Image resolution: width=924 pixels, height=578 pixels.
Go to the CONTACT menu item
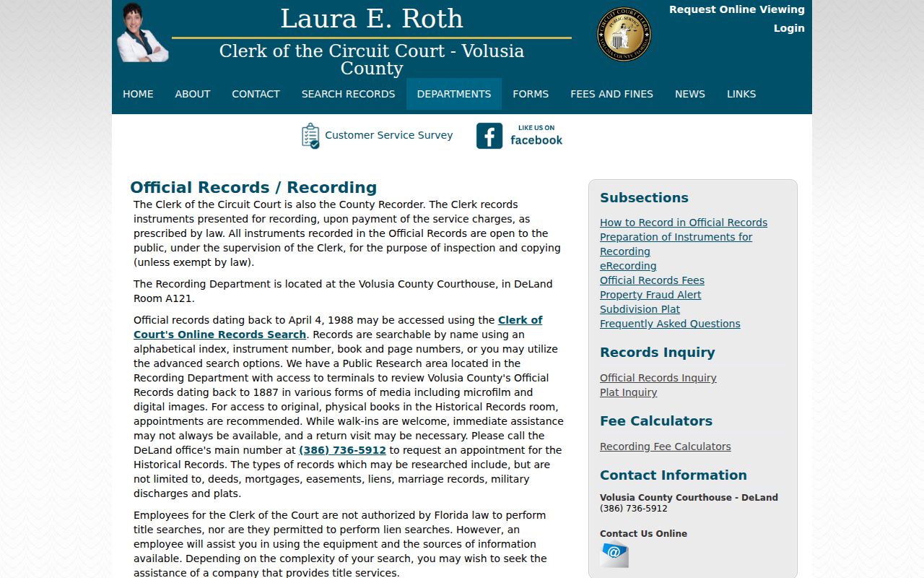pyautogui.click(x=256, y=94)
